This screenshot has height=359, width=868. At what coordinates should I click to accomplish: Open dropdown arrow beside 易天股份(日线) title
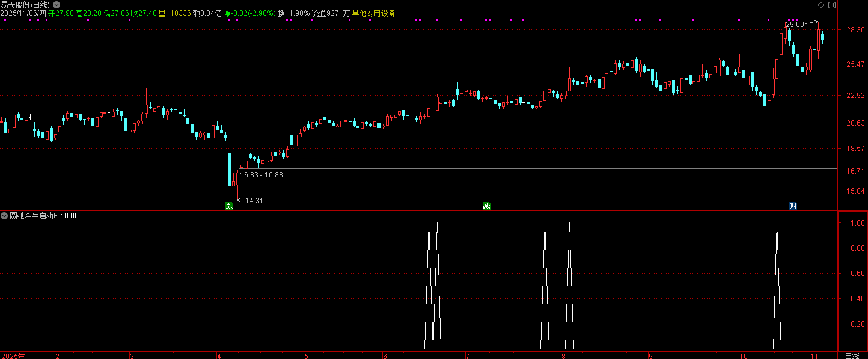[57, 5]
